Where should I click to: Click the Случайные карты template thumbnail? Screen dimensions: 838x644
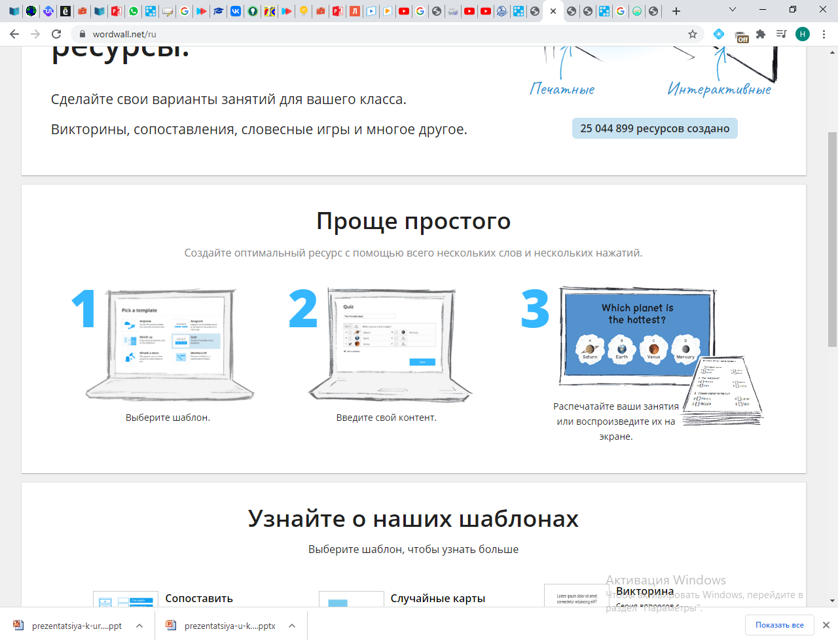[352, 599]
